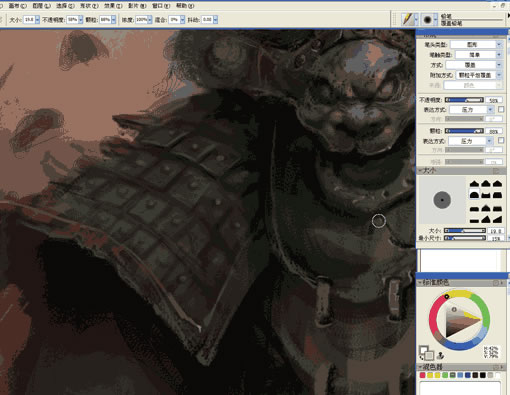The image size is (510, 395).
Task: Open the brush variant dab selector
Action: pyautogui.click(x=429, y=19)
